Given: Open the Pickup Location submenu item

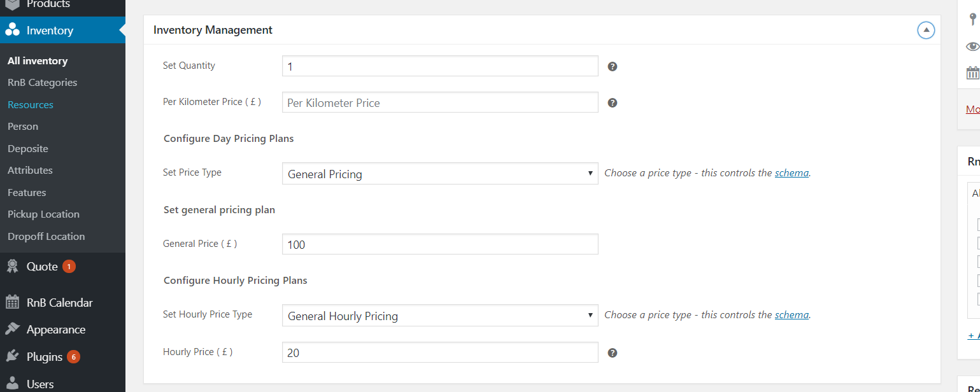Looking at the screenshot, I should [x=43, y=214].
